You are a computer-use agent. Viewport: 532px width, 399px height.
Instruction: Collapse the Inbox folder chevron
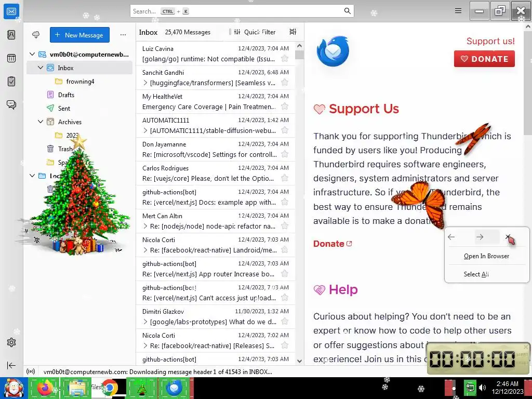41,68
